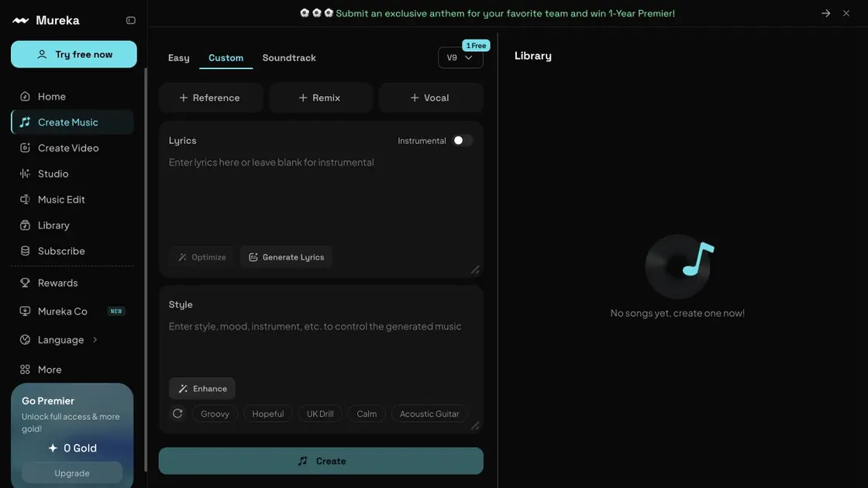This screenshot has width=868, height=488.
Task: Open the More menu
Action: click(x=72, y=369)
